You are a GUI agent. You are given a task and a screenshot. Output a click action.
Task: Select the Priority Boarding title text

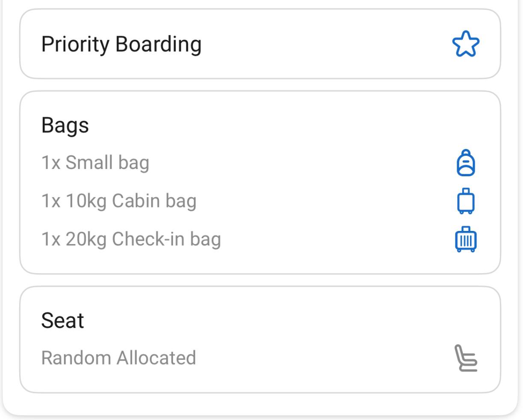click(x=121, y=44)
